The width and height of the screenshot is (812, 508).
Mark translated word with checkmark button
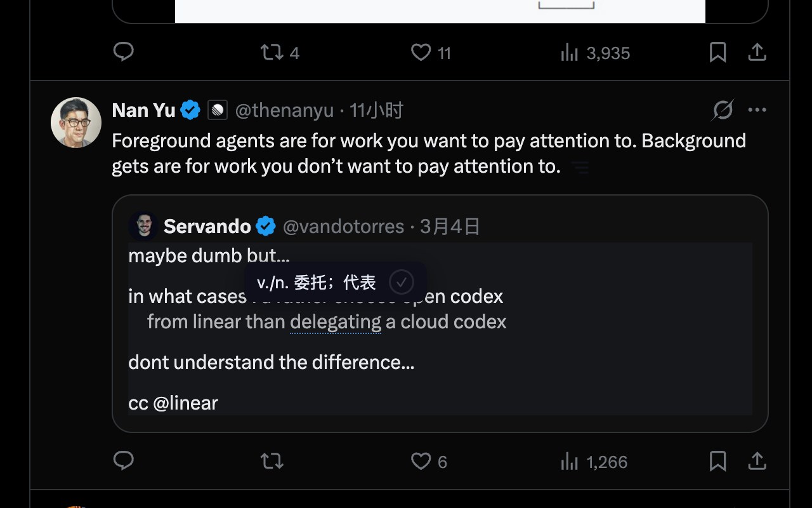[401, 282]
